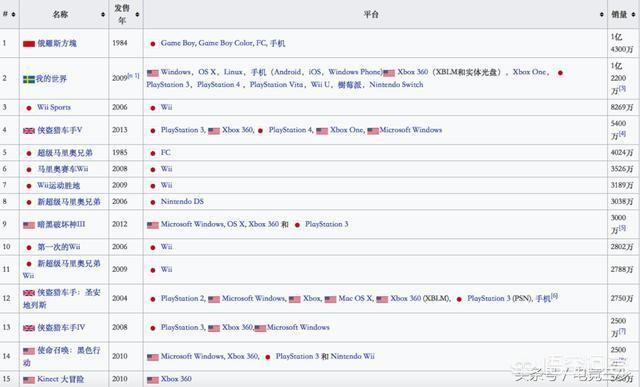
Task: Click the Japanese flag beside Wii Sports name
Action: pos(29,108)
